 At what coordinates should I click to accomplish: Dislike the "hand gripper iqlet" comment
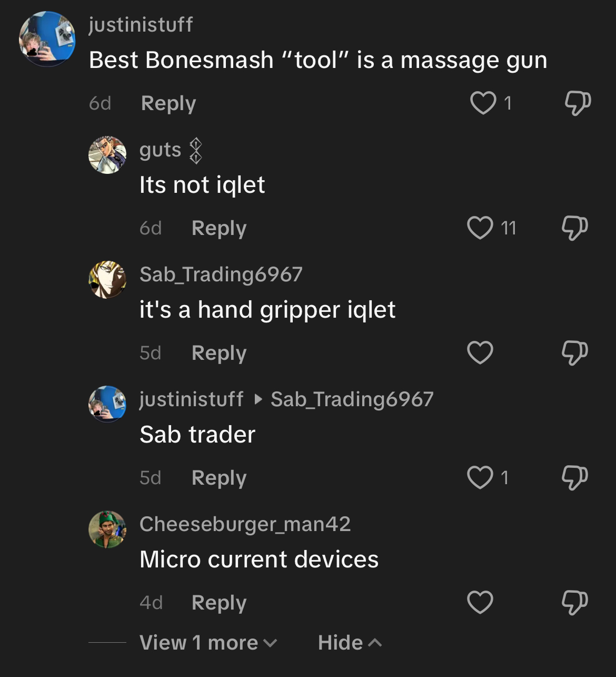574,352
